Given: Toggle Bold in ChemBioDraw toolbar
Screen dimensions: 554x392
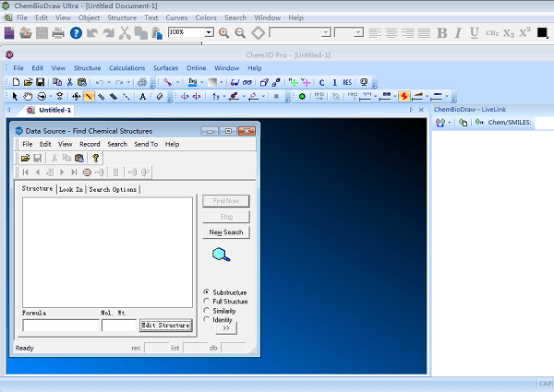Looking at the screenshot, I should [x=441, y=33].
